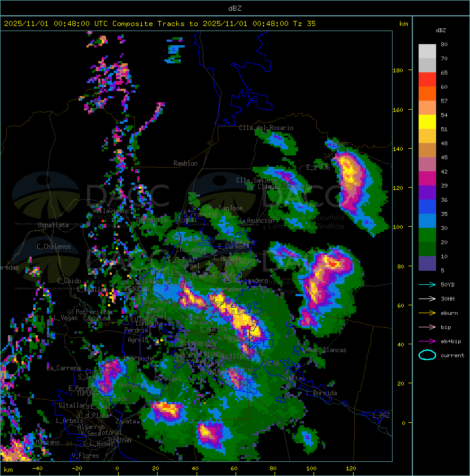Click the '-40' horizontal axis tick label
Viewport: 470px width, 476px height.
[x=37, y=468]
